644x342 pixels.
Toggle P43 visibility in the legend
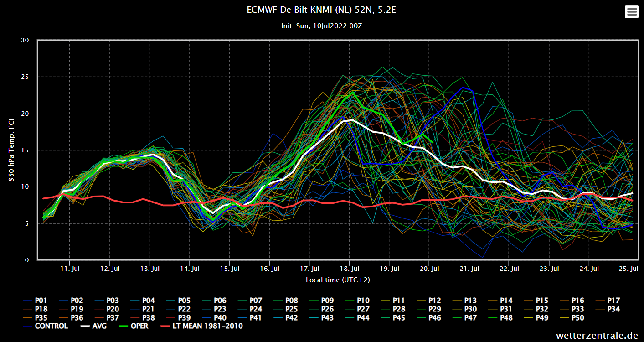click(x=321, y=318)
